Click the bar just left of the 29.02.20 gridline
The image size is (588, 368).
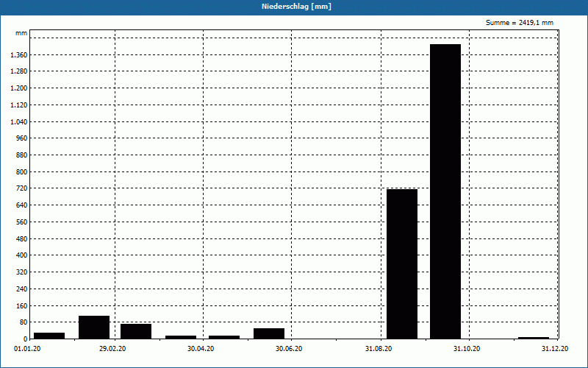click(x=94, y=328)
